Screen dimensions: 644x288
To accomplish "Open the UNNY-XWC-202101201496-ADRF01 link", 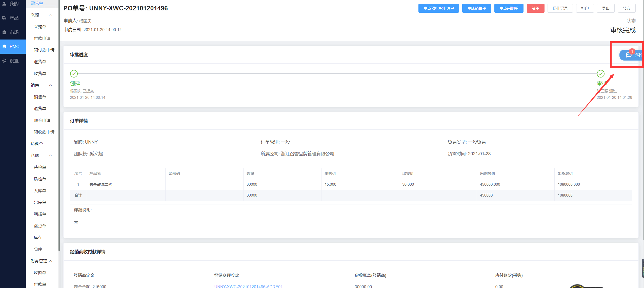I will [248, 286].
